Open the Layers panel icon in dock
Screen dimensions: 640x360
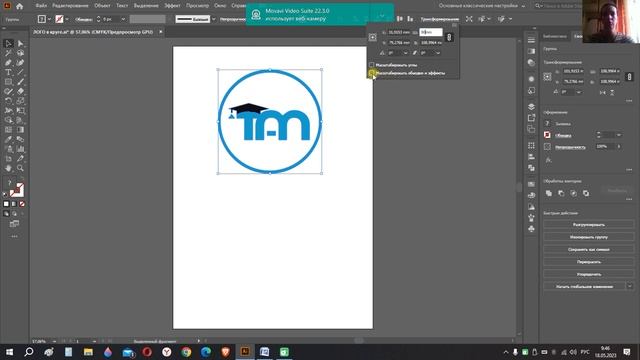click(x=531, y=107)
